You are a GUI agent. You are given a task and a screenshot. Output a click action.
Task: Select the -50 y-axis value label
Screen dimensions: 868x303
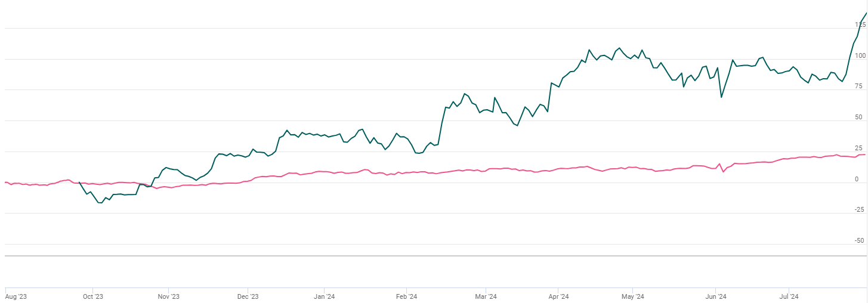(860, 241)
